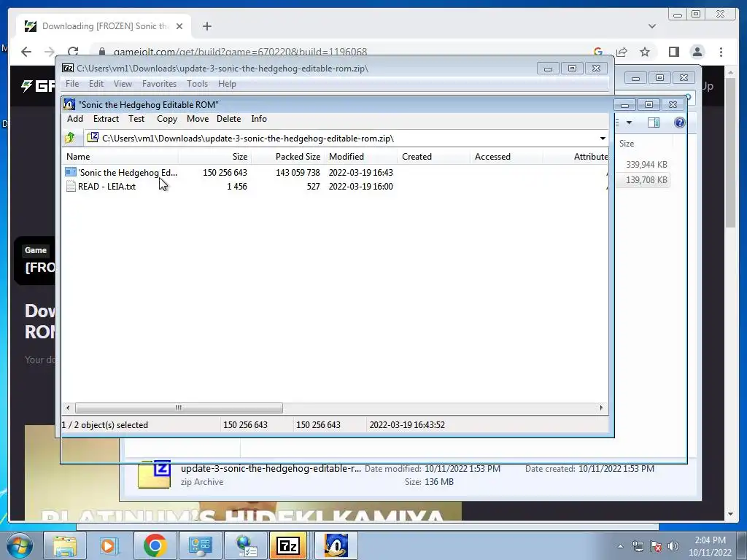Image resolution: width=747 pixels, height=560 pixels.
Task: Open the Move menu
Action: point(198,119)
